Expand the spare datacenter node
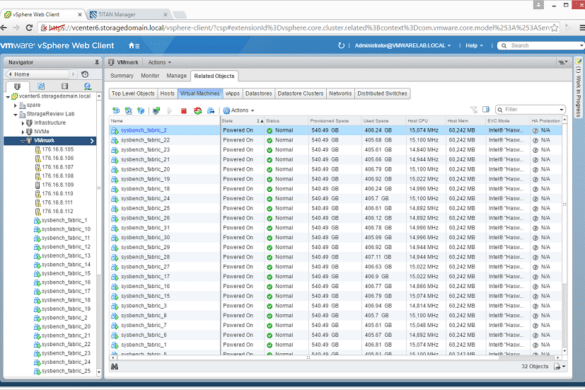The image size is (585, 390). coord(15,105)
